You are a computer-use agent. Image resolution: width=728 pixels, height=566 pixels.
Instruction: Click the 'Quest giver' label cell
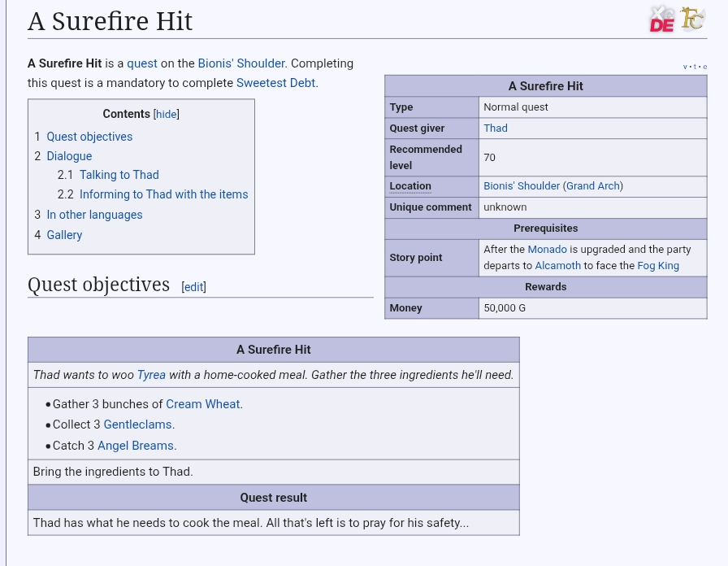point(431,128)
